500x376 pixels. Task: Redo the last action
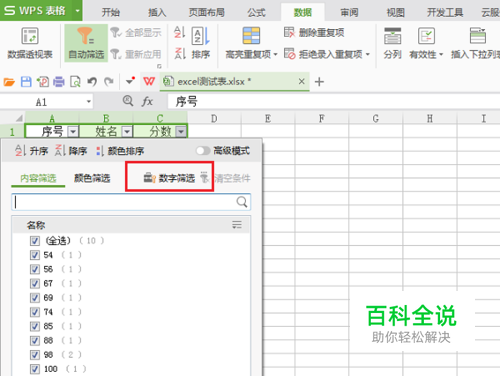(x=109, y=82)
